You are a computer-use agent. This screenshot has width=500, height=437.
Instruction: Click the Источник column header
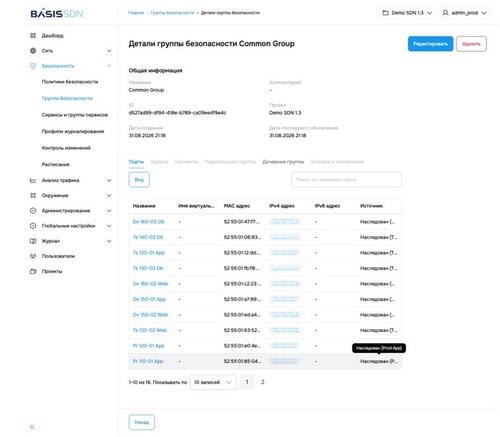pos(371,206)
